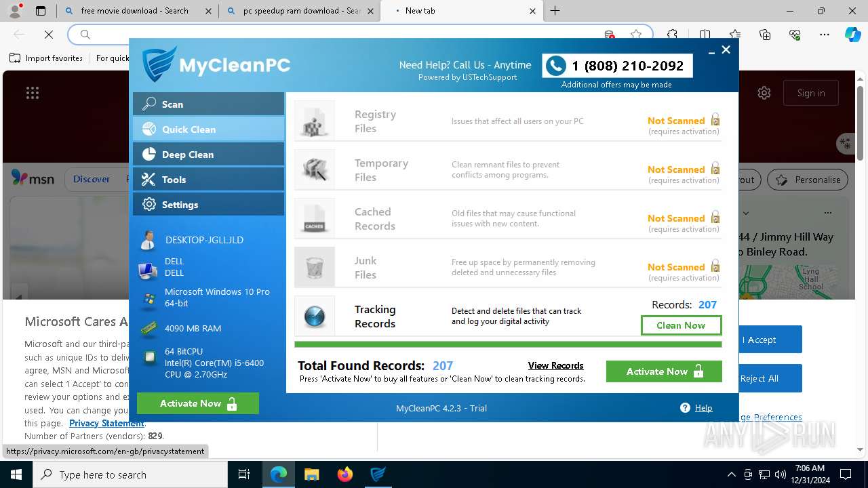Click the lock icon beside Junk Files status
The height and width of the screenshot is (488, 868).
click(x=715, y=266)
